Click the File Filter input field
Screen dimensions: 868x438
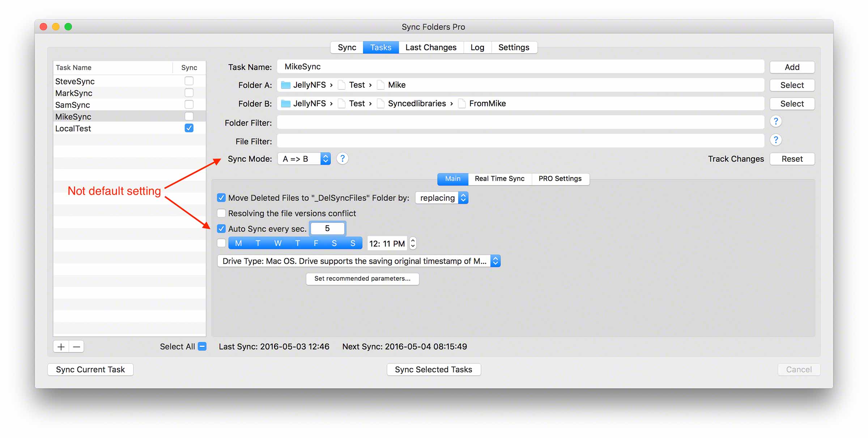[520, 141]
